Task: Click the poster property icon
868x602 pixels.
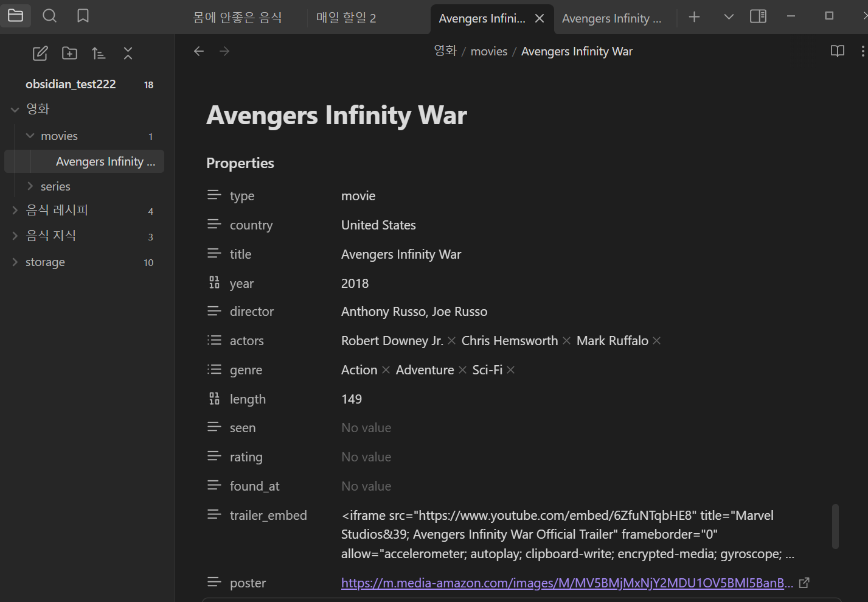Action: pos(214,582)
